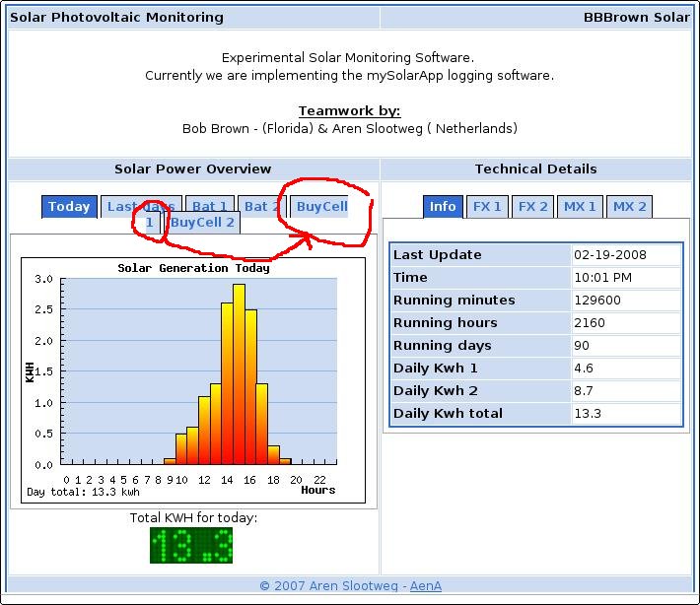Click the Daily Kwh total value in table
Screen dimensions: 700x605
pyautogui.click(x=588, y=414)
